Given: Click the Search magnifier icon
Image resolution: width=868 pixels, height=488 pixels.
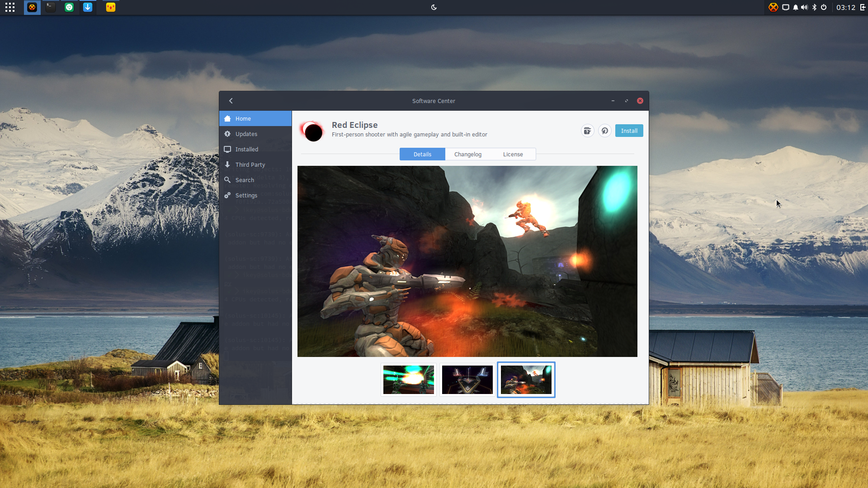Looking at the screenshot, I should tap(227, 180).
